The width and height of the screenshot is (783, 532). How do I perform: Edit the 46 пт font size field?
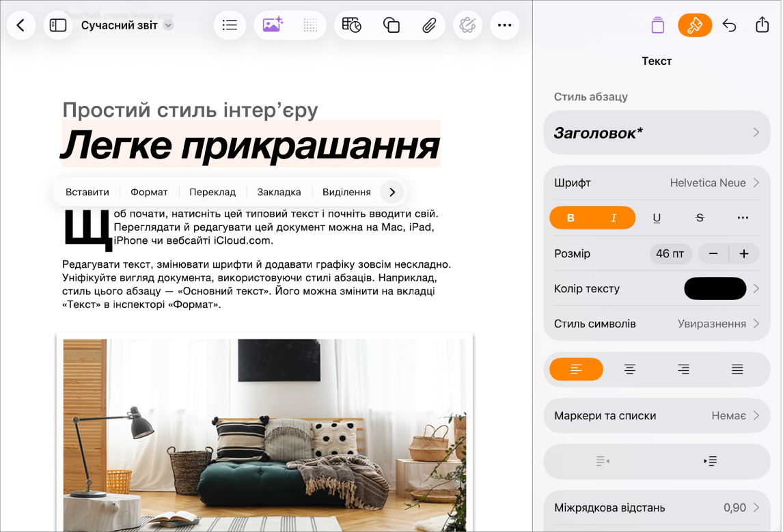670,253
